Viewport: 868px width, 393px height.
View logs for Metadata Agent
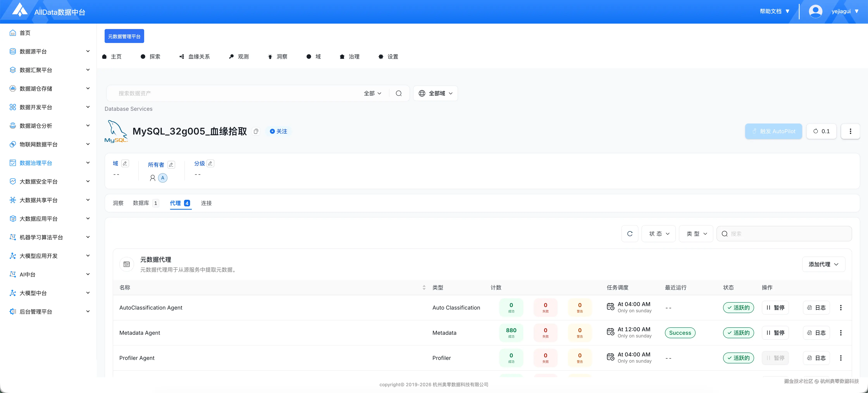tap(816, 333)
